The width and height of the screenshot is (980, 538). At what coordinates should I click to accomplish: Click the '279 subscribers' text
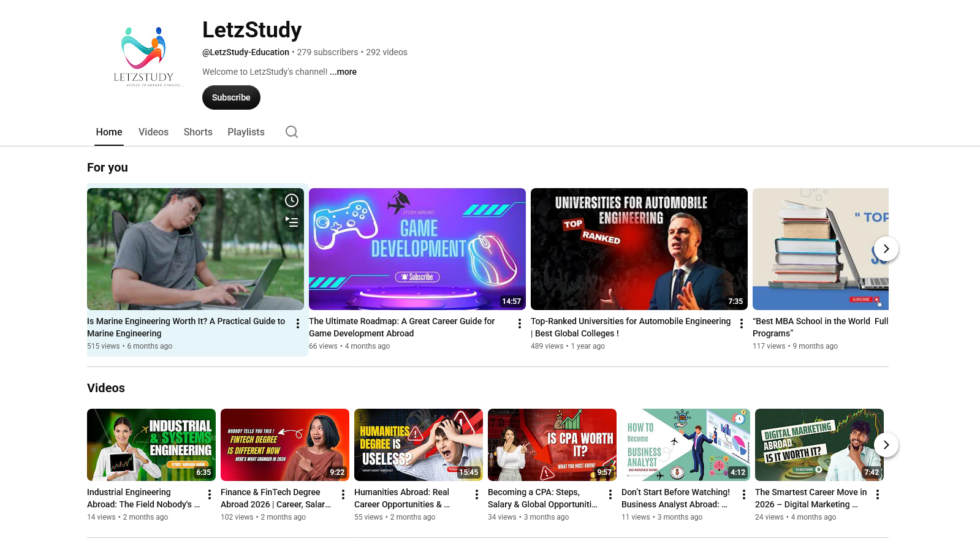pos(327,52)
